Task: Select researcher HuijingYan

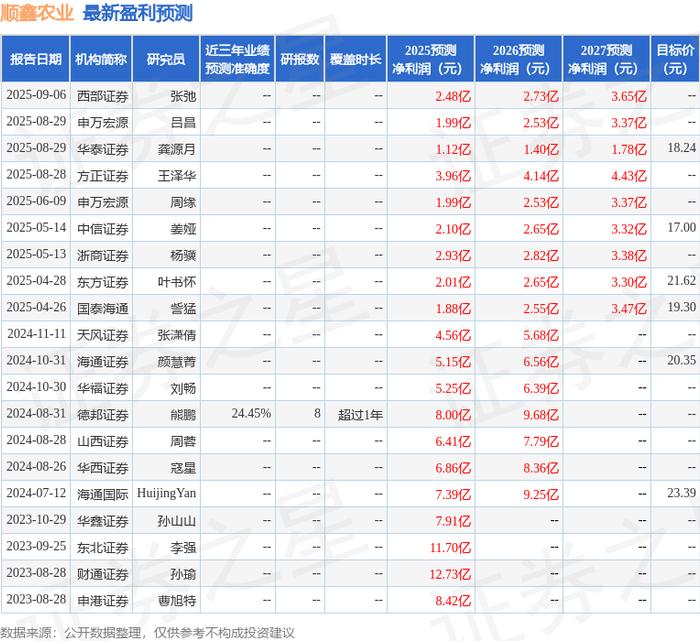Action: pyautogui.click(x=167, y=493)
